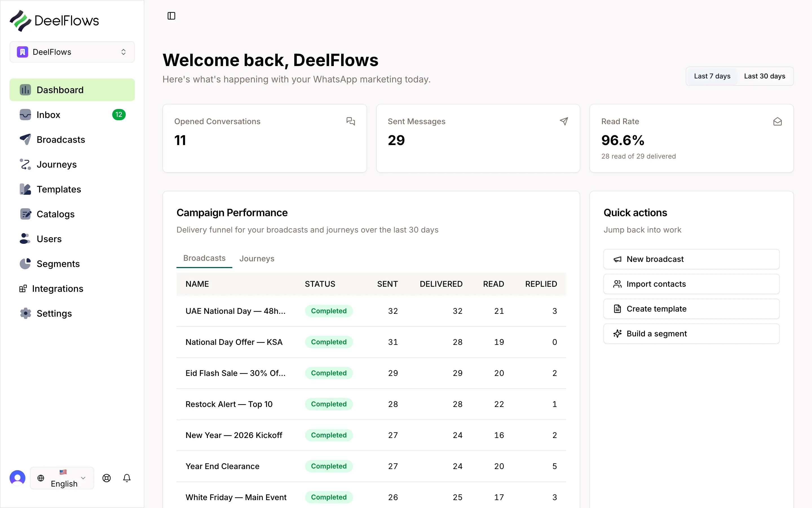Viewport: 812px width, 508px height.
Task: Click the Sent Messages send icon
Action: coord(564,121)
